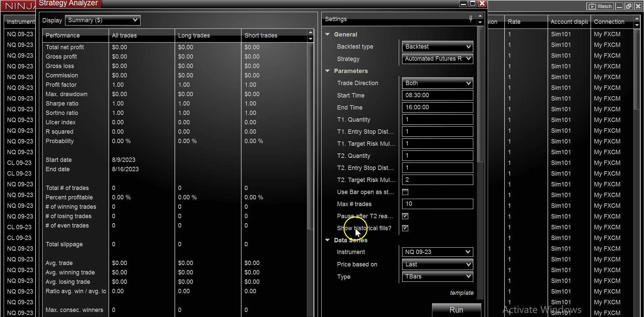Click the performance table scroll down arrow

(x=311, y=39)
